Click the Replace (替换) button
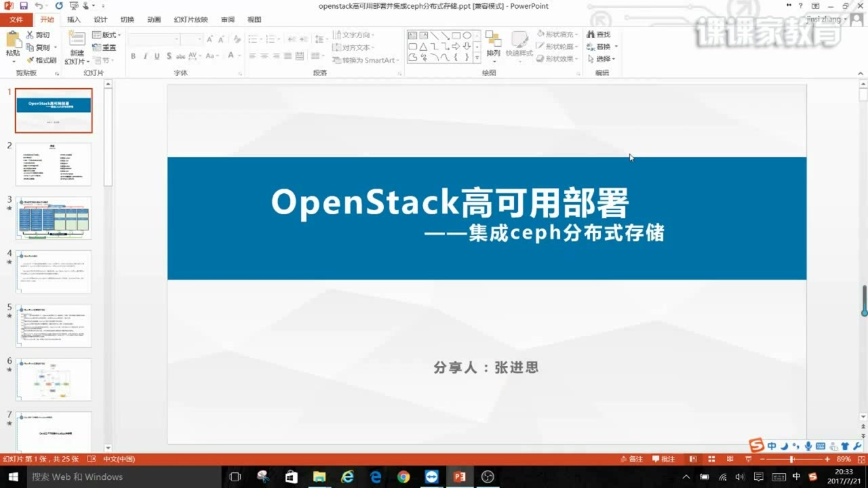The width and height of the screenshot is (868, 488). pyautogui.click(x=600, y=47)
